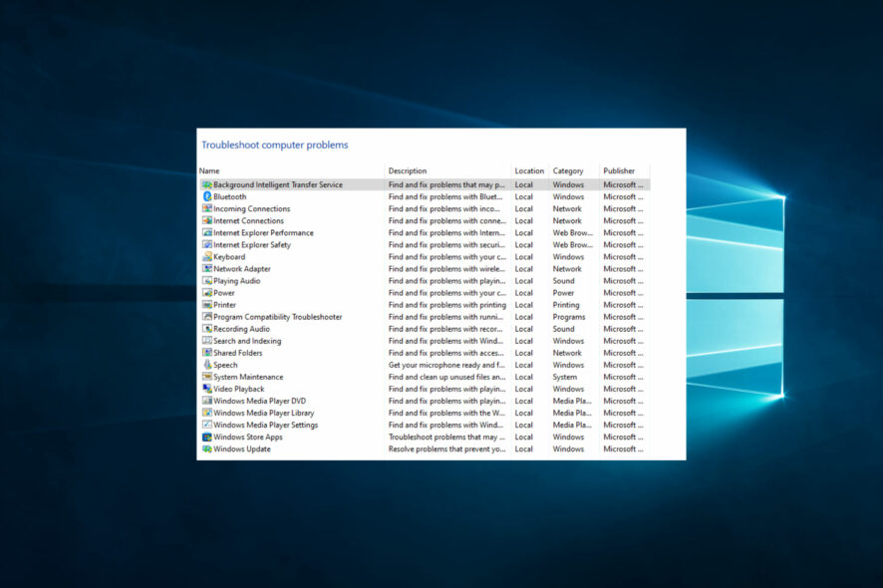Screen dimensions: 883x588
Task: Click the Program Compatibility Troubleshooter icon
Action: [207, 317]
